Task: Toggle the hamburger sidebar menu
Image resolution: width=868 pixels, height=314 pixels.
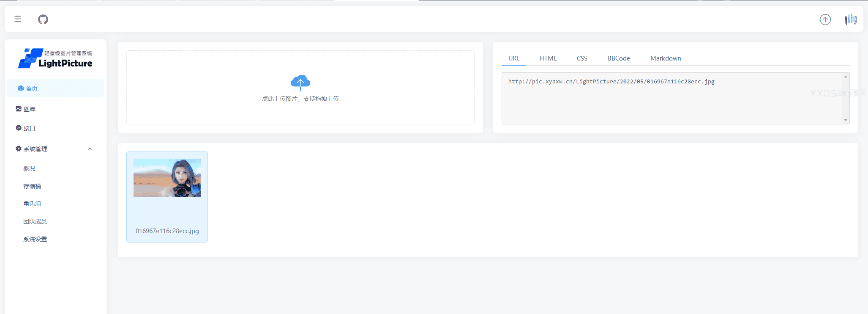Action: (x=18, y=19)
